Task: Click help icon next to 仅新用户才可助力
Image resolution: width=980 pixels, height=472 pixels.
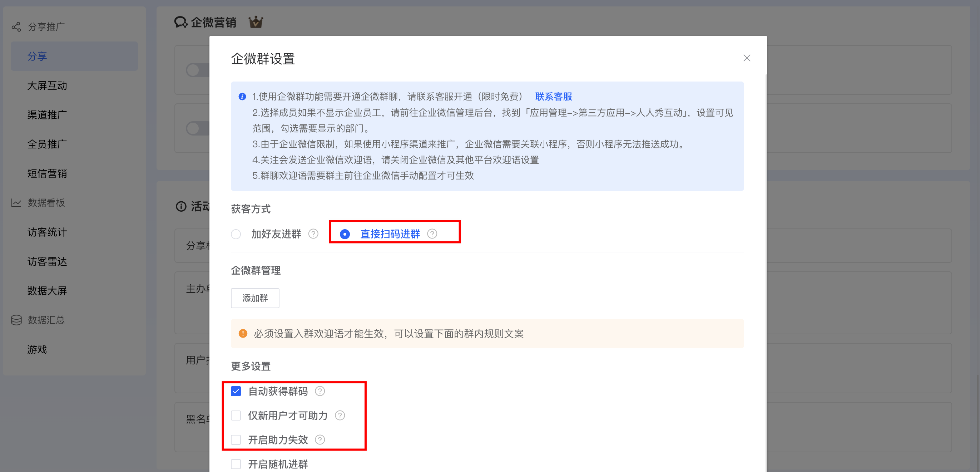Action: point(340,416)
